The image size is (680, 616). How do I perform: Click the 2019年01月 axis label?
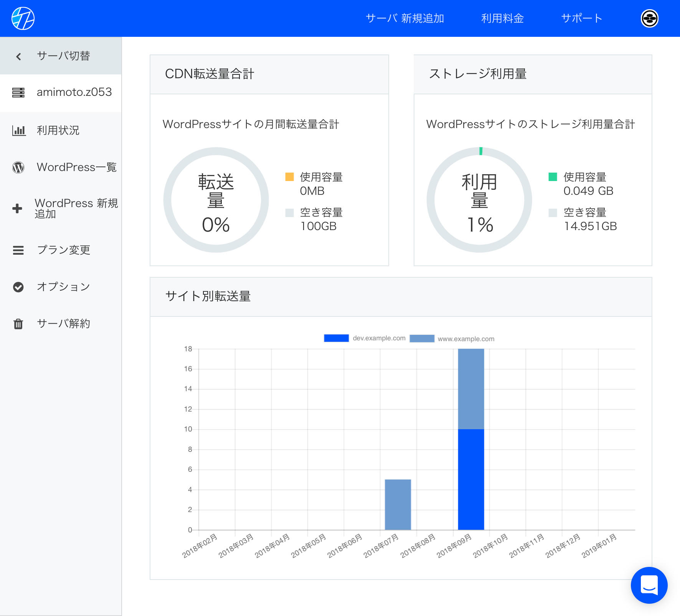coord(599,546)
